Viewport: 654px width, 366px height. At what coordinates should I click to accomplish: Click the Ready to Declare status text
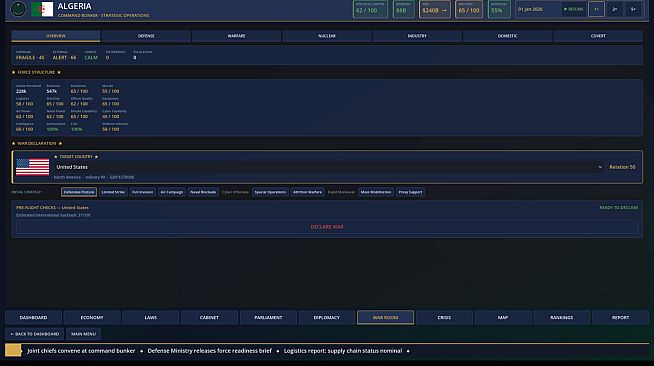619,208
